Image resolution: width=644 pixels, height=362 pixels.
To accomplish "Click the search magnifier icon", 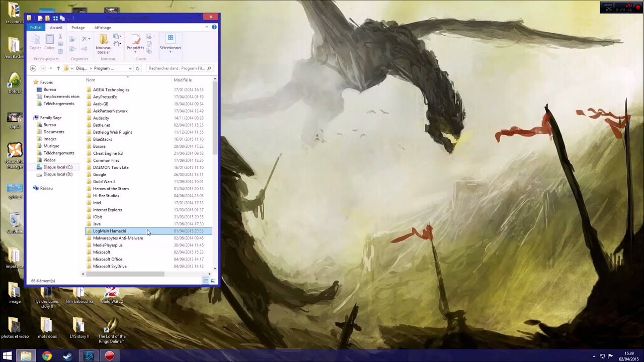I will pos(209,68).
